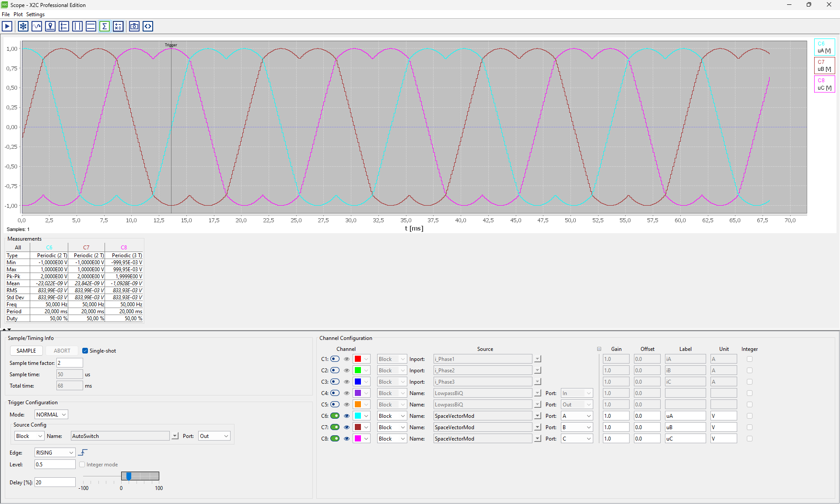Select the All column in Measurements table

click(18, 247)
